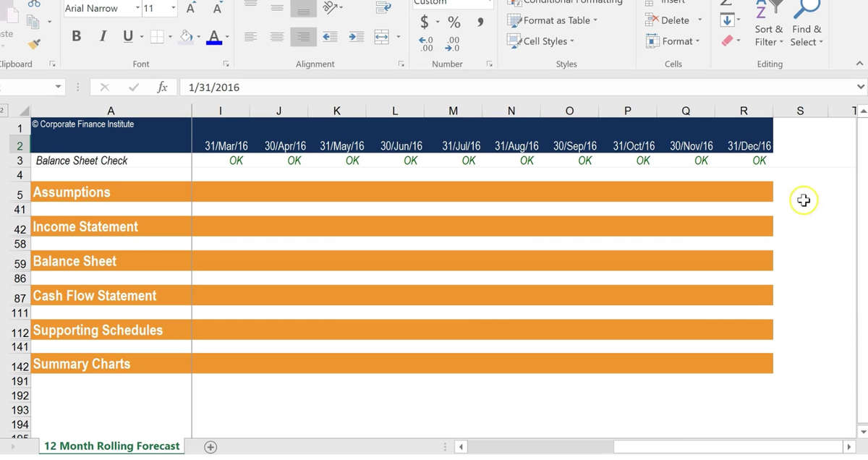Screen dimensions: 868x460
Task: Apply percent style number format
Action: point(454,22)
